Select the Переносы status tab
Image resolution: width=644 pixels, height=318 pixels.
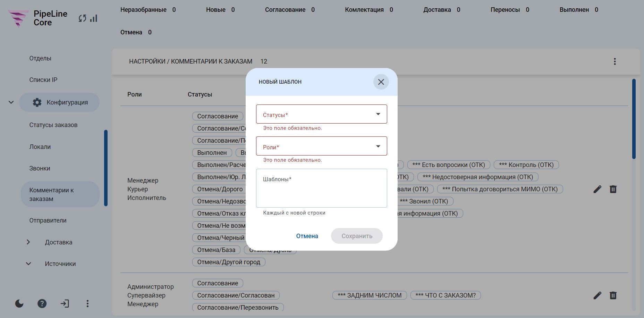(510, 10)
